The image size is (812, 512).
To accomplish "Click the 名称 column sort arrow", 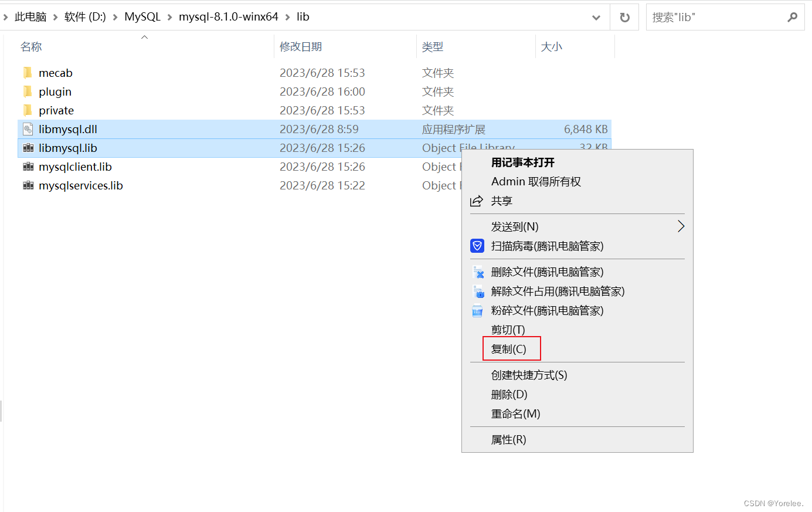I will 144,36.
